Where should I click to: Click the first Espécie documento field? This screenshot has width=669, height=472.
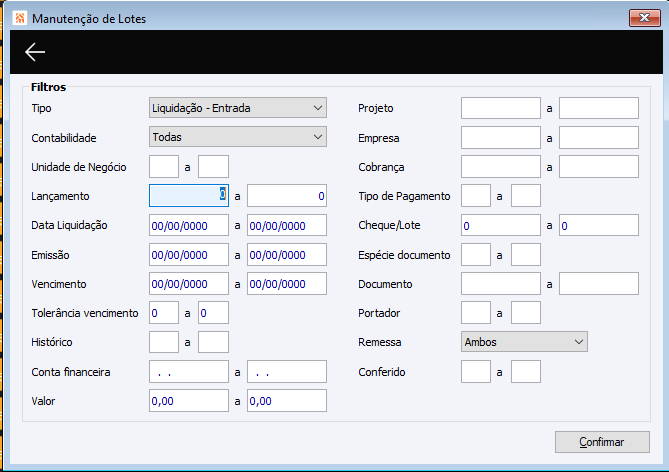click(476, 254)
